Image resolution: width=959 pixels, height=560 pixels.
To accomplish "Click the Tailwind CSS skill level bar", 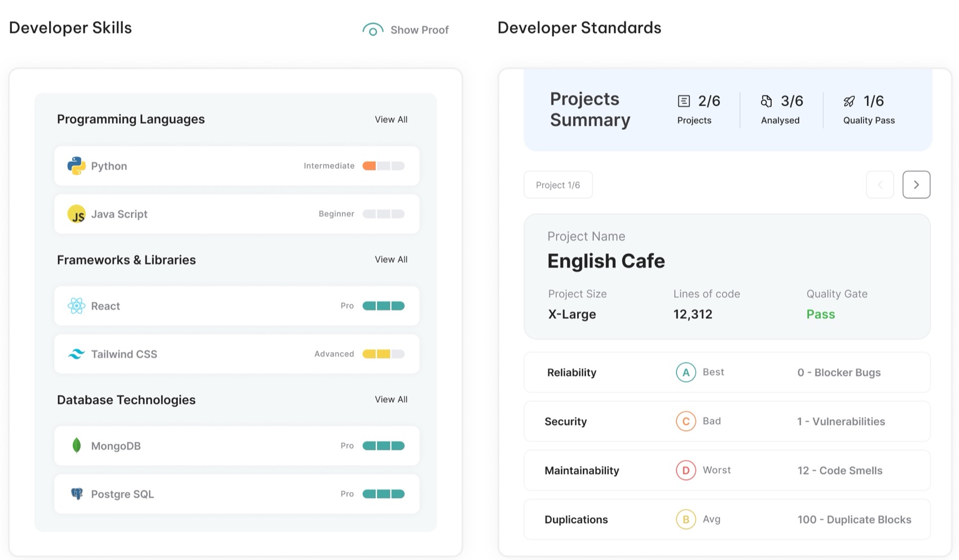I will pyautogui.click(x=384, y=354).
